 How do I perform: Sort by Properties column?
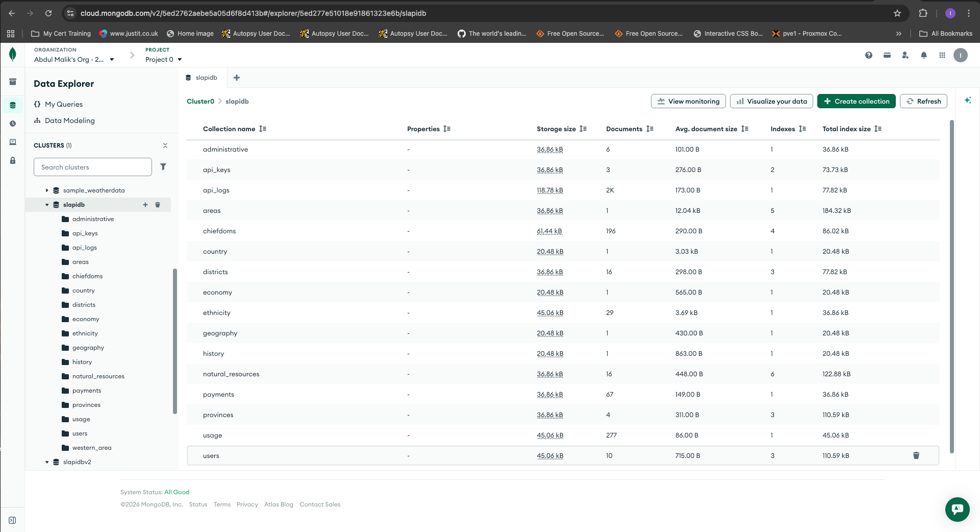[447, 129]
